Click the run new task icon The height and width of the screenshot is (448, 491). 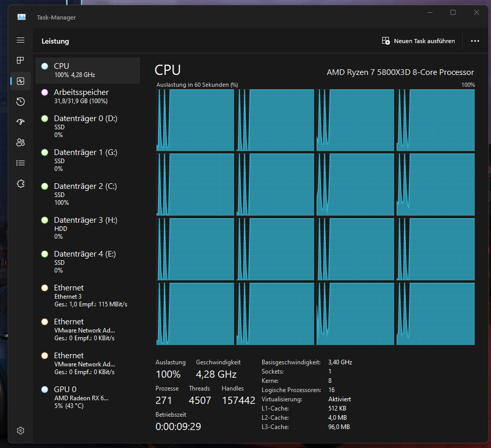pos(386,41)
